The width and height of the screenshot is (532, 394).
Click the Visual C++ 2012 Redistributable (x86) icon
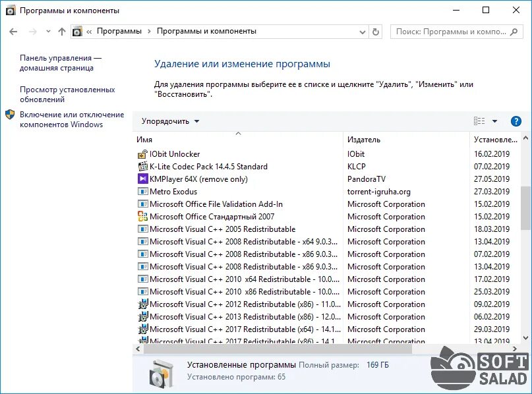pyautogui.click(x=143, y=304)
